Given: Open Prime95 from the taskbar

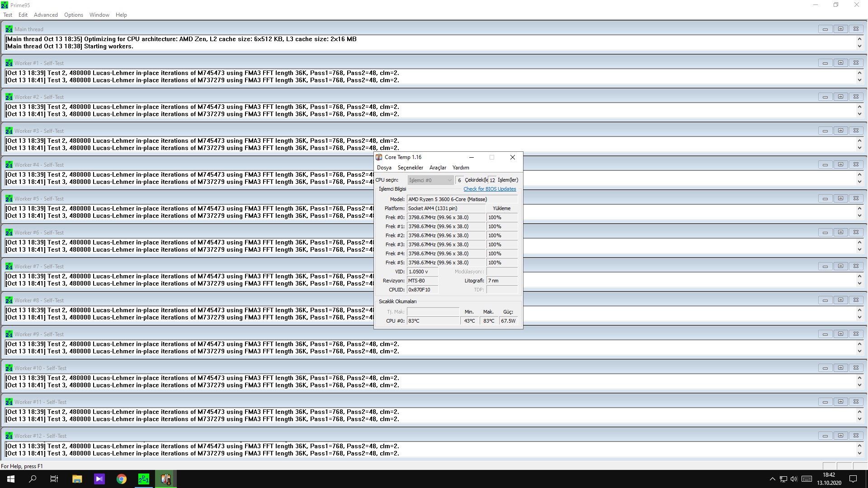Looking at the screenshot, I should point(144,479).
